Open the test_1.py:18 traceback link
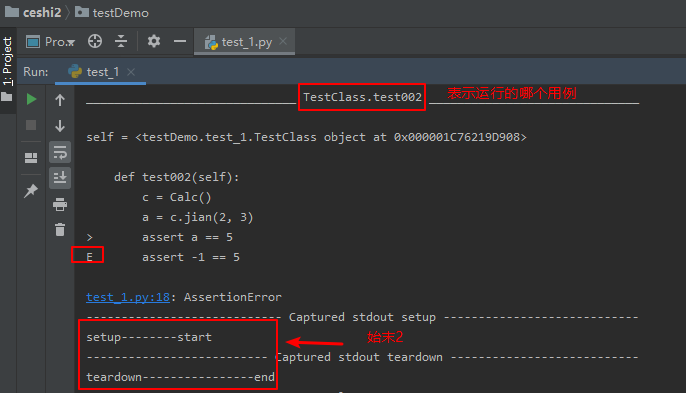 point(128,297)
